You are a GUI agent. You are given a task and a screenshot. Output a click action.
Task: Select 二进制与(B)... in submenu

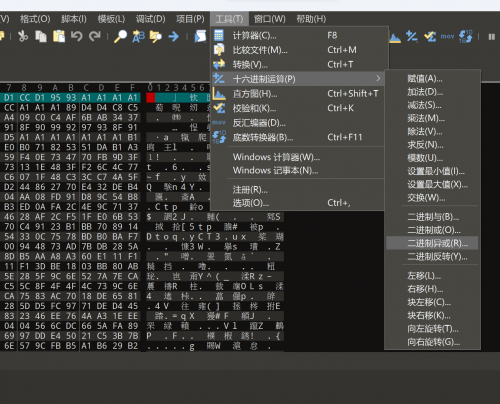coord(432,217)
